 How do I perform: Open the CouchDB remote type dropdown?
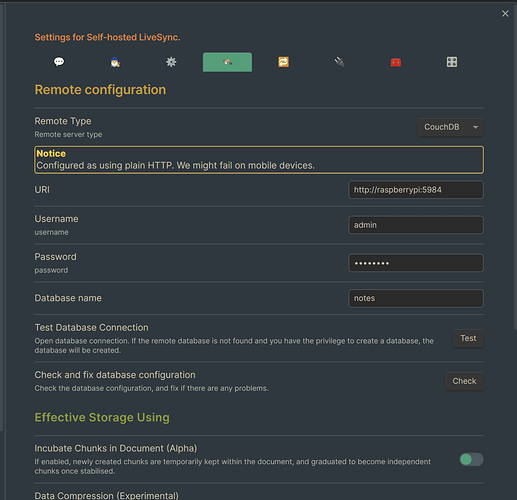[x=451, y=127]
